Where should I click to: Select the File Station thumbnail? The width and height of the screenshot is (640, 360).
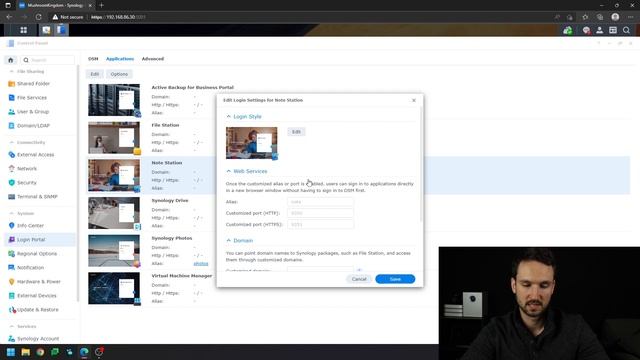coord(114,138)
